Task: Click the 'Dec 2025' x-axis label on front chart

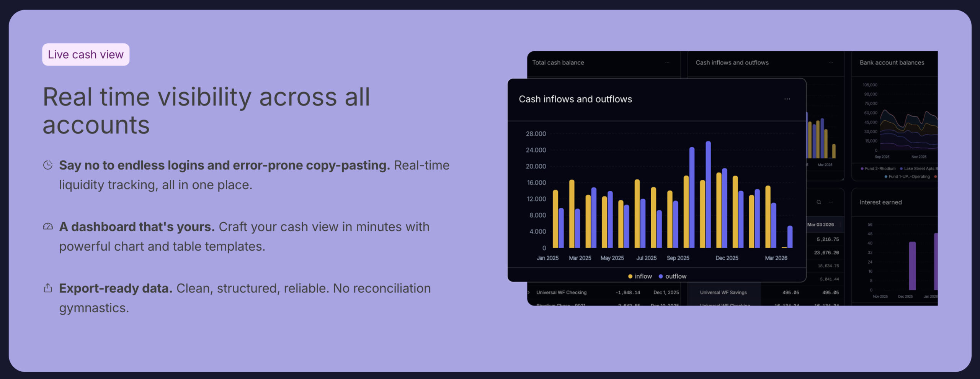Action: coord(727,258)
